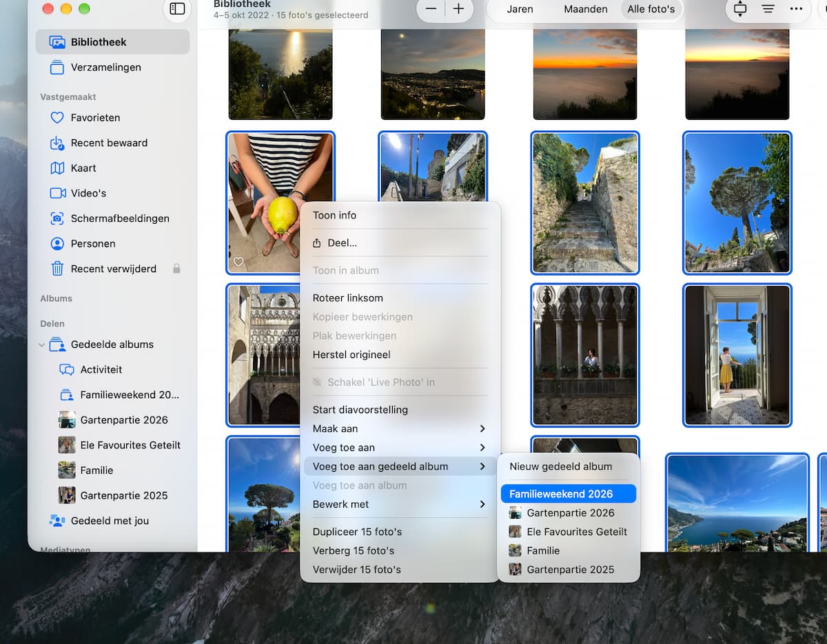
Task: Select Nieuw gedeeld album in the submenu
Action: pos(569,466)
